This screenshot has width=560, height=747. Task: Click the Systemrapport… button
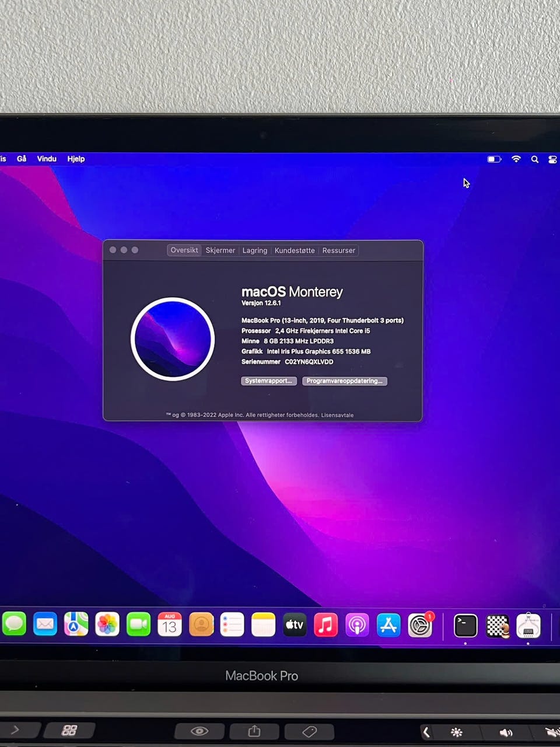point(269,381)
